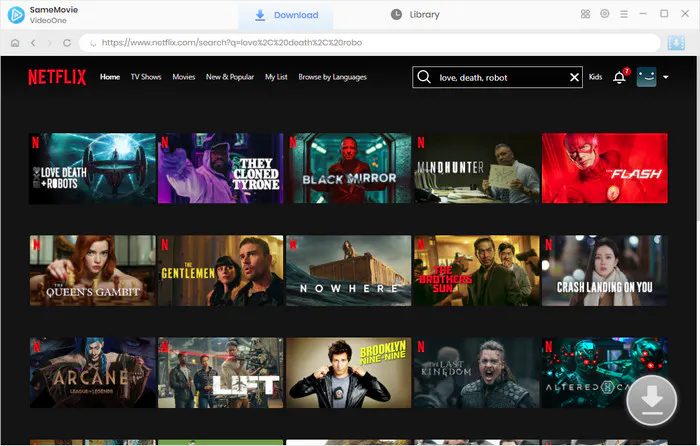Open Movies in Netflix navigation
Viewport: 700px width, 446px height.
184,77
